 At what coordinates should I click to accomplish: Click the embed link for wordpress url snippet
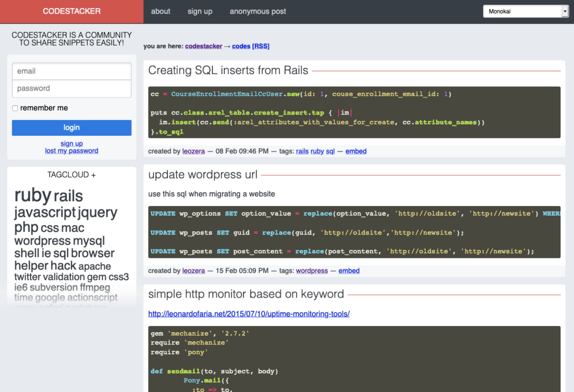tap(349, 270)
